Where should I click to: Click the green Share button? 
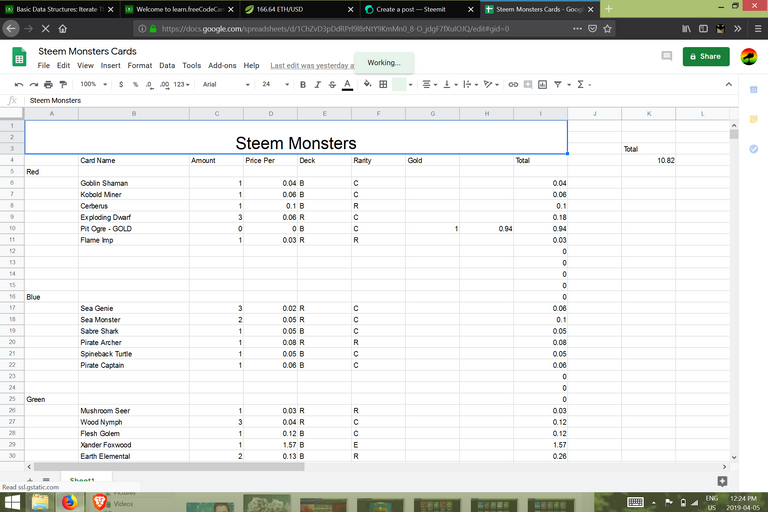pos(706,56)
